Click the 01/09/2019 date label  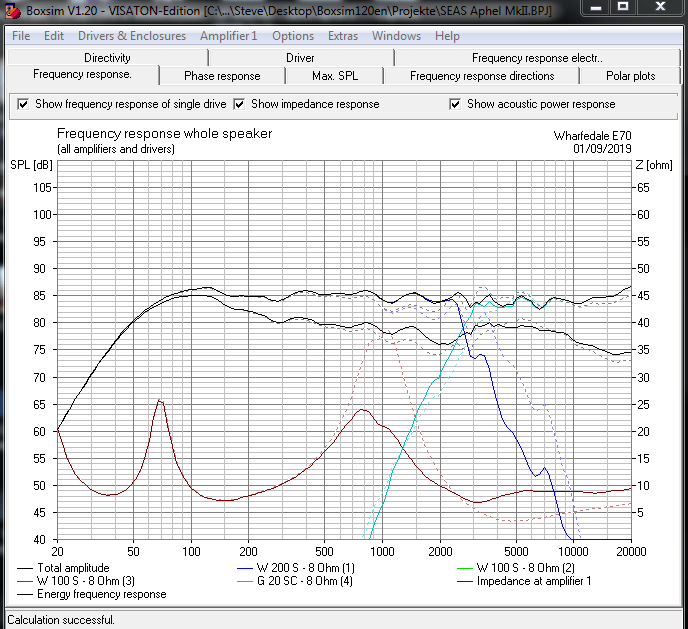point(602,149)
